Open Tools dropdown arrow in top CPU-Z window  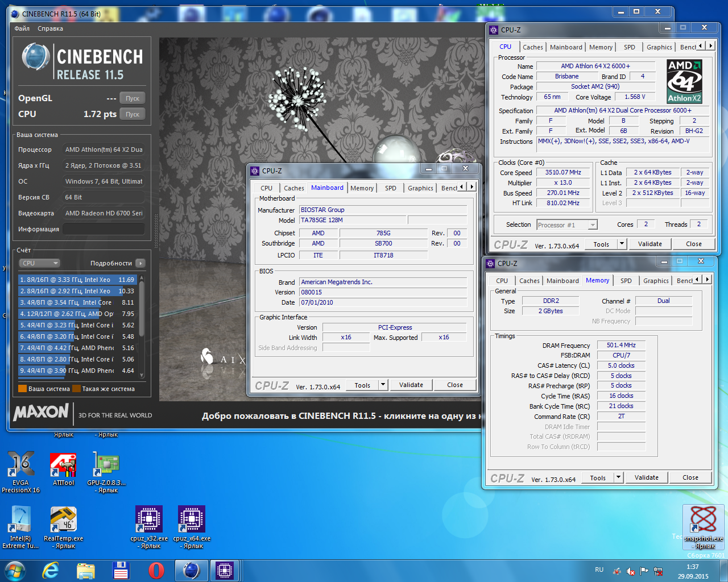pyautogui.click(x=622, y=244)
